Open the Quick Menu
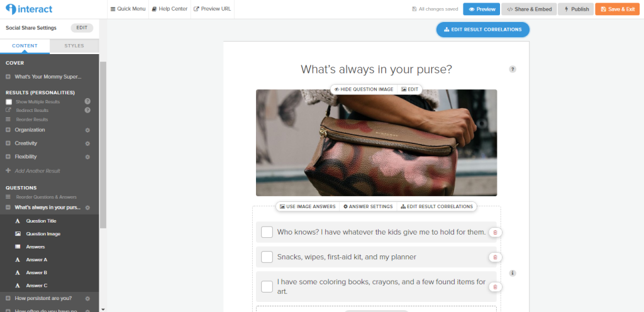Screen dimensions: 644x312 coord(128,9)
